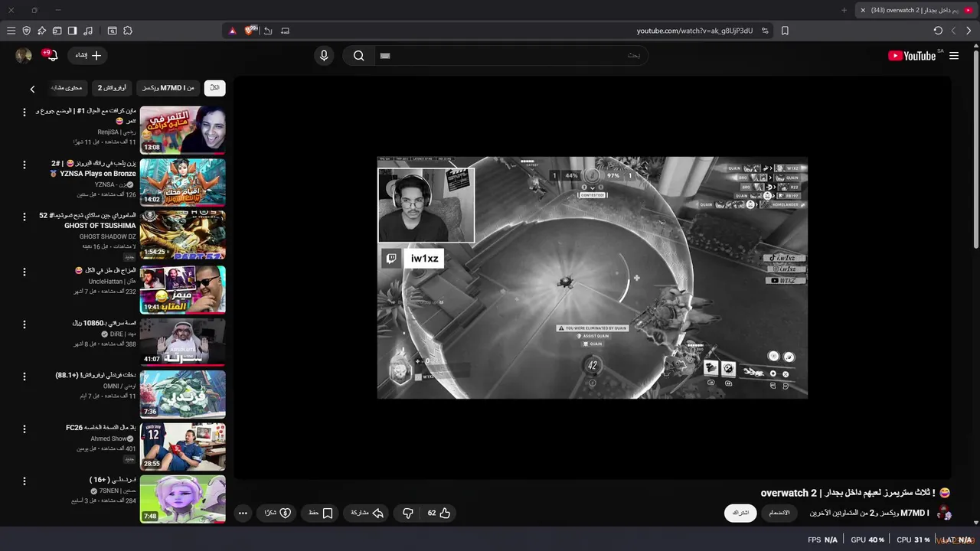The height and width of the screenshot is (551, 980).
Task: Open the DiRE 41:07 video thumbnail
Action: pyautogui.click(x=182, y=341)
